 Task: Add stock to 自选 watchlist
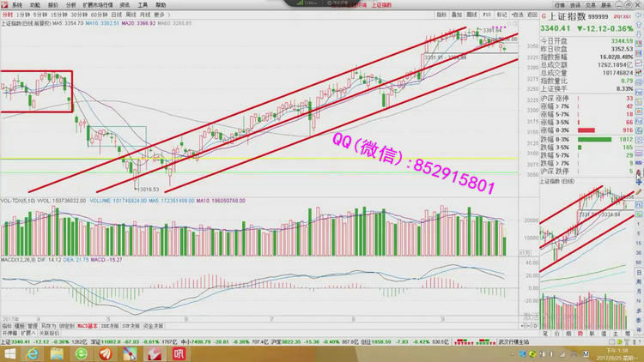click(x=515, y=15)
